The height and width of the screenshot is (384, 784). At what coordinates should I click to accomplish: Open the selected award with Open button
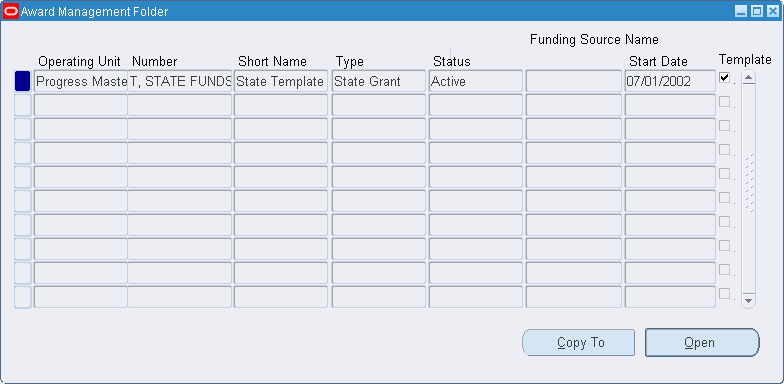tap(702, 342)
